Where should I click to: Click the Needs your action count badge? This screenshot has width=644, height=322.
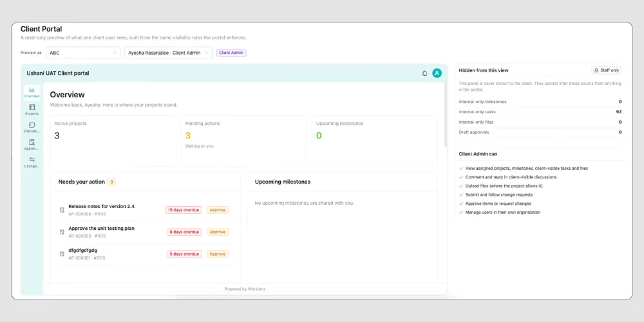pyautogui.click(x=111, y=182)
